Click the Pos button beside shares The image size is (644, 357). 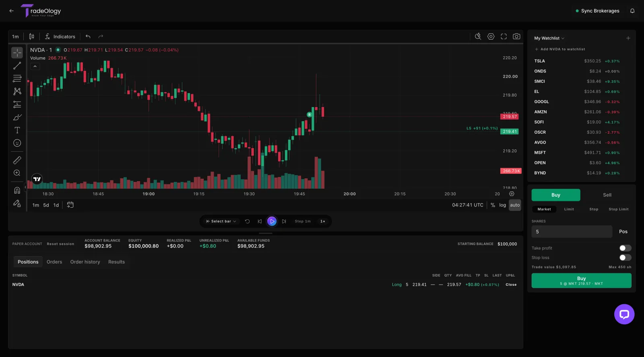click(x=623, y=231)
